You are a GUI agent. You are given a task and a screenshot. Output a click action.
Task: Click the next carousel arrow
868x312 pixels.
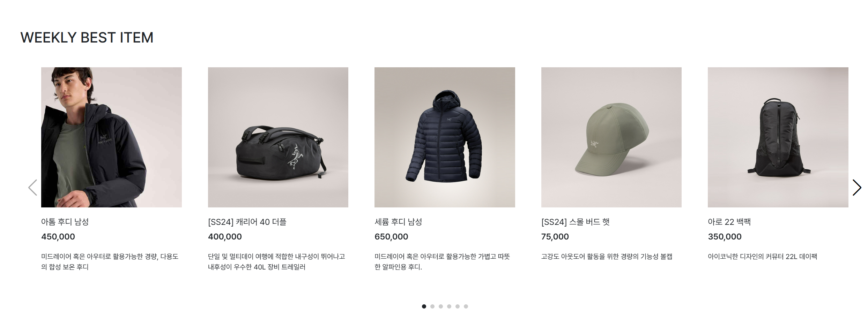[x=857, y=188]
